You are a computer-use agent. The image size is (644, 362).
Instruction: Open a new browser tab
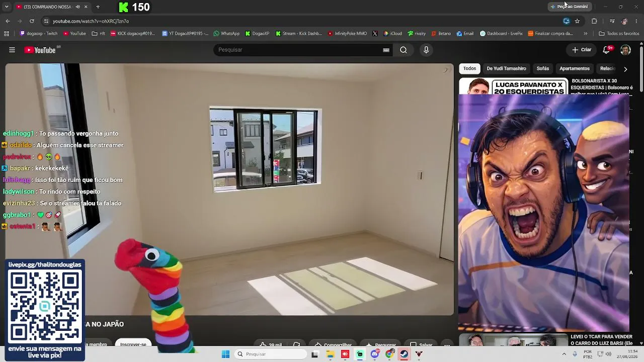(98, 7)
